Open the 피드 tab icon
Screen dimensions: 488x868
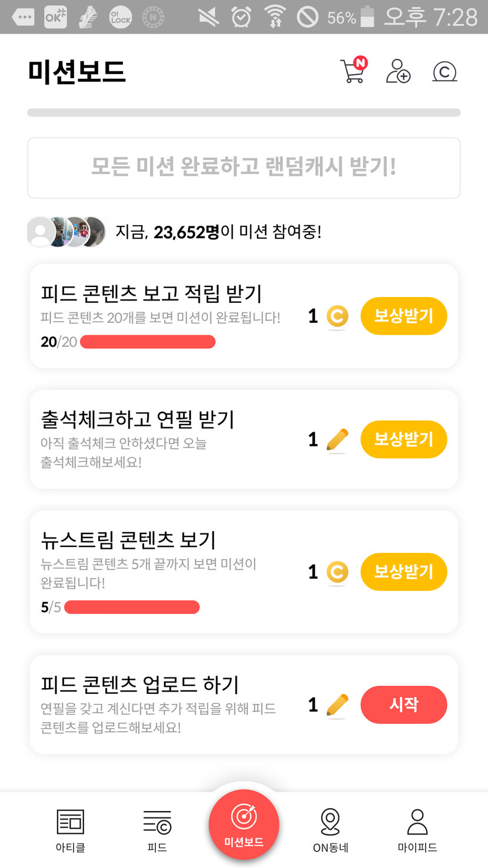pyautogui.click(x=157, y=822)
